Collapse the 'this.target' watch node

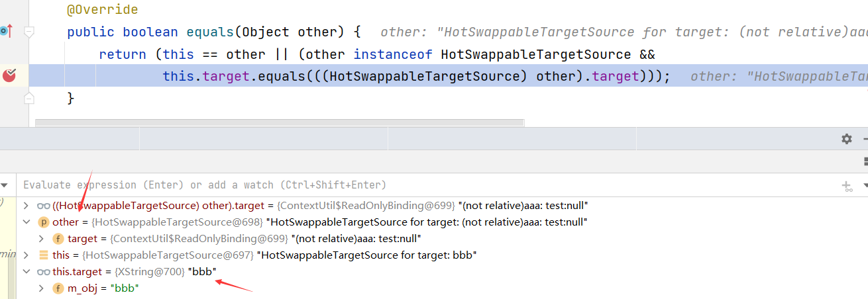(x=27, y=272)
